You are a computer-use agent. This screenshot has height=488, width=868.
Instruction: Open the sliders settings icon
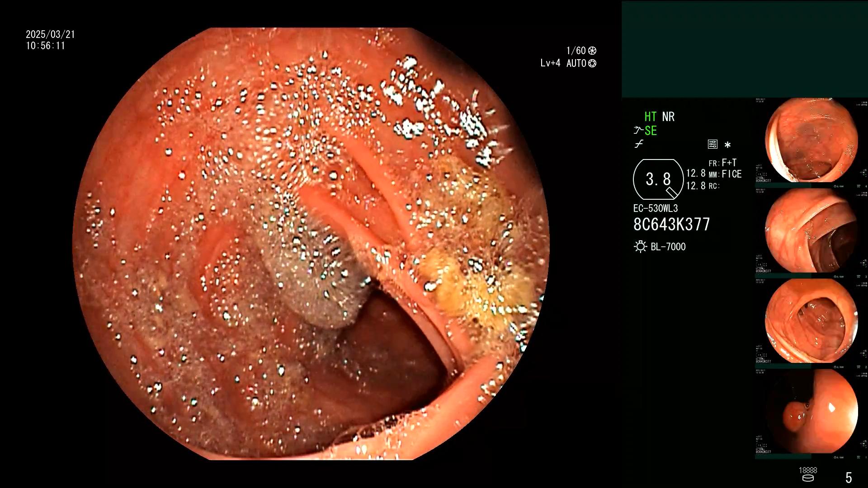coord(712,144)
